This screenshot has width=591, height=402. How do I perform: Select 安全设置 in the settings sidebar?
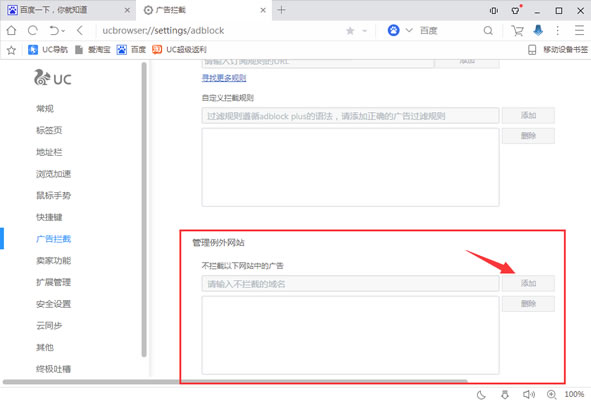tap(54, 304)
